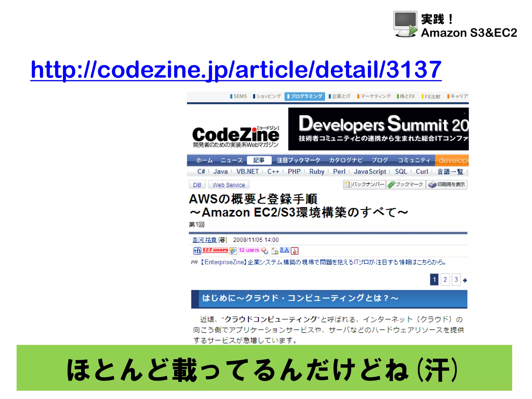532x399 pixels.
Task: Click the 印刷用を表示 button
Action: click(447, 184)
